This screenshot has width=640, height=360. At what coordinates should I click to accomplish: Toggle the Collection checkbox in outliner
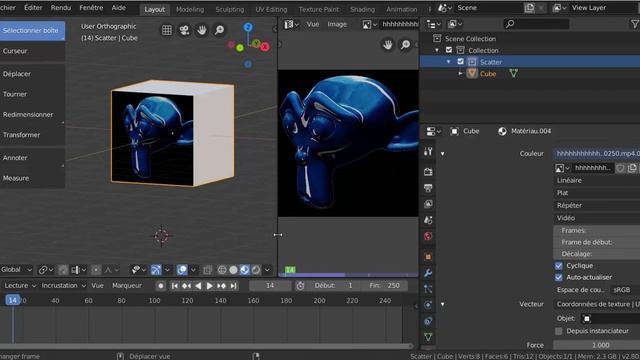(x=449, y=50)
